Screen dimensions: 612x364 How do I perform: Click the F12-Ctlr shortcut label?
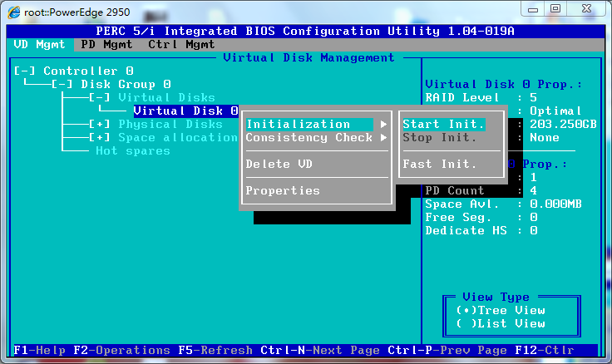click(x=545, y=350)
